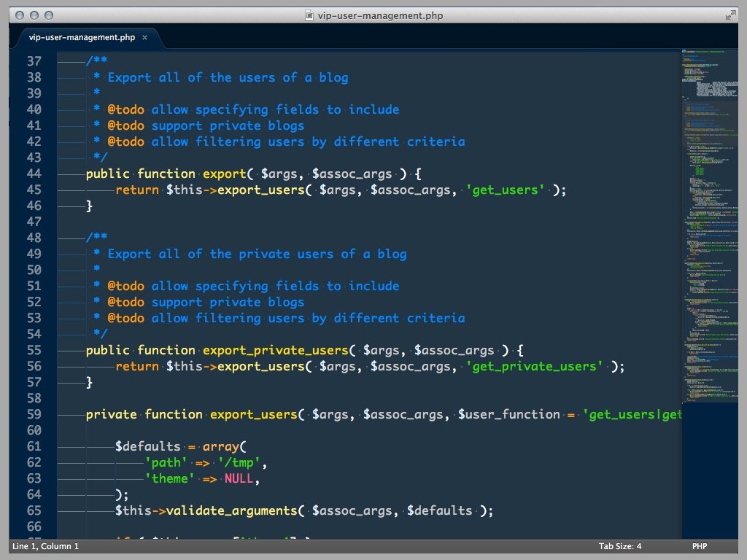
Task: Click "@todo" on line 52
Action: 125,303
